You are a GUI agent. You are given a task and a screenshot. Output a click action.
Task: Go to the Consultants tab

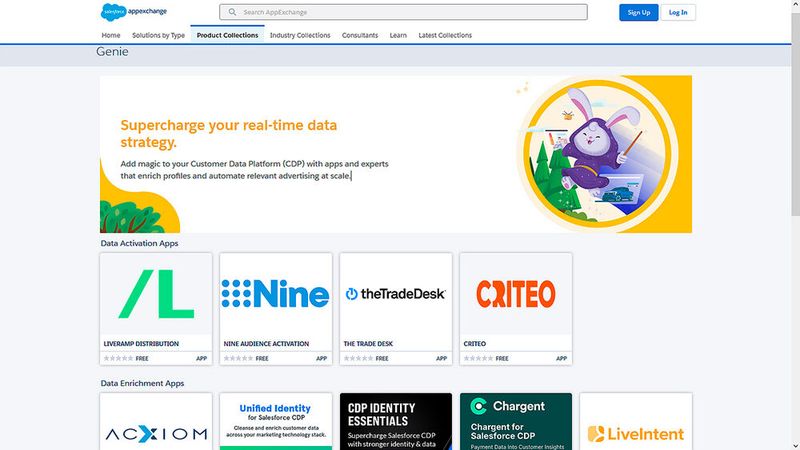360,35
